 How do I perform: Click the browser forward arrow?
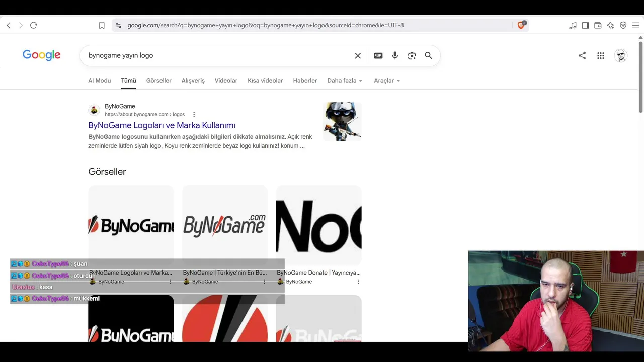click(x=21, y=25)
